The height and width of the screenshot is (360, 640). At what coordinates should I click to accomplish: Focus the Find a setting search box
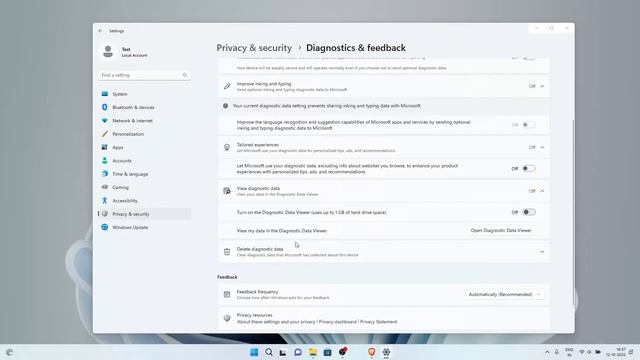144,75
